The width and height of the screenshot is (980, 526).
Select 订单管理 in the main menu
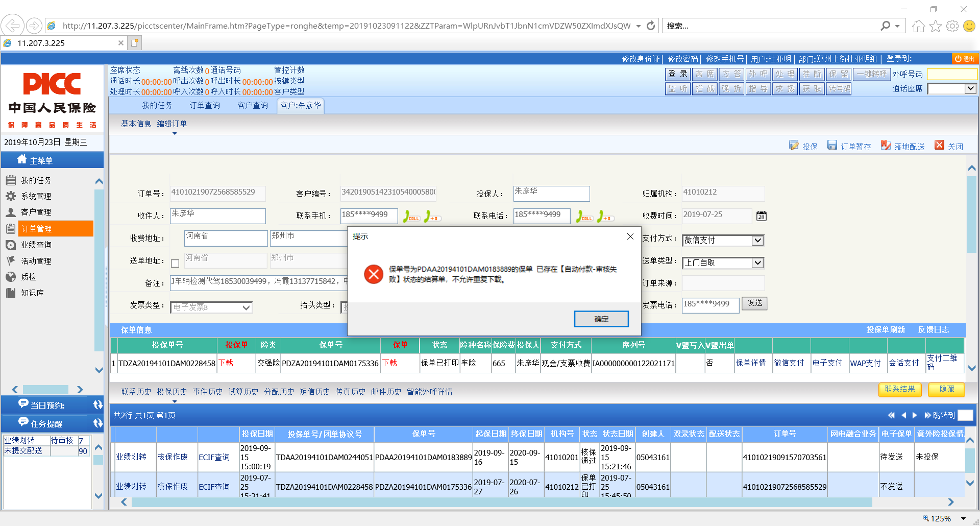tap(37, 229)
